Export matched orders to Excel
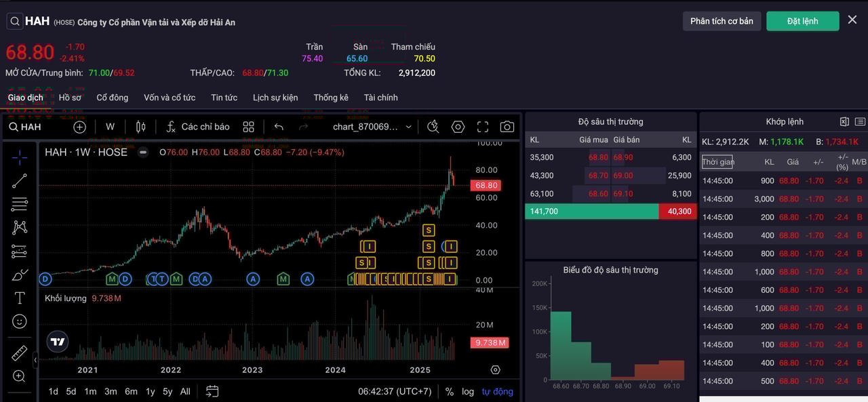 click(844, 122)
